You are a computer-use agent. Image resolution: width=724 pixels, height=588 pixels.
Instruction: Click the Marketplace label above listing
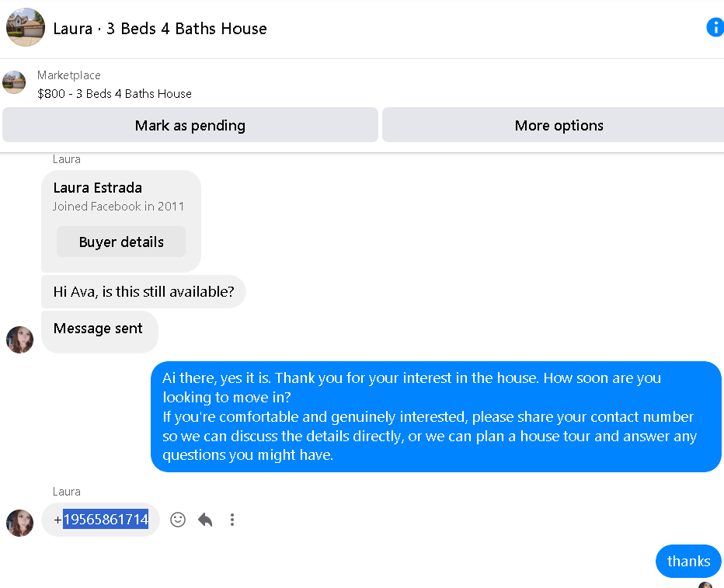tap(69, 75)
